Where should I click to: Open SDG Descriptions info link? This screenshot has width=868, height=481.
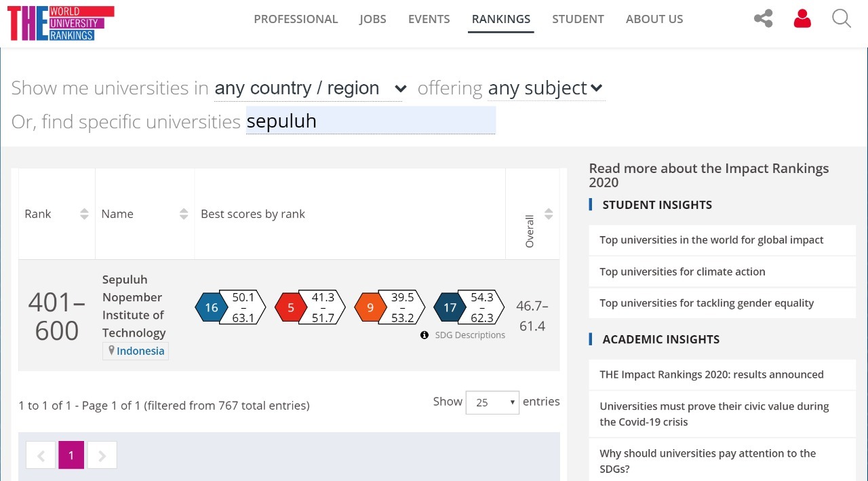pyautogui.click(x=463, y=335)
